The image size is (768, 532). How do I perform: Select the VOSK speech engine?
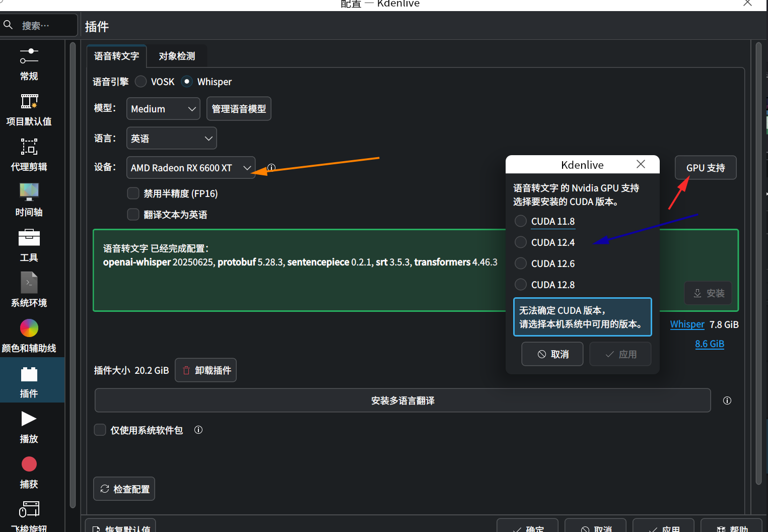pos(155,82)
